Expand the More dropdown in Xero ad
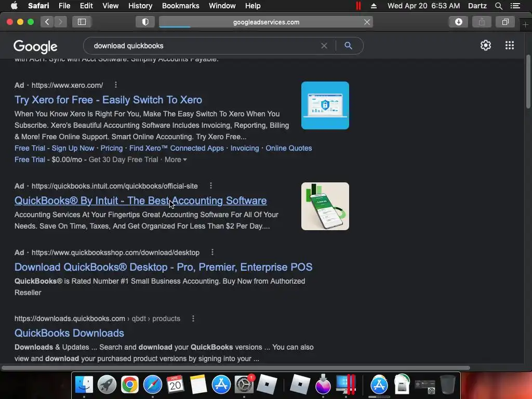 point(176,159)
